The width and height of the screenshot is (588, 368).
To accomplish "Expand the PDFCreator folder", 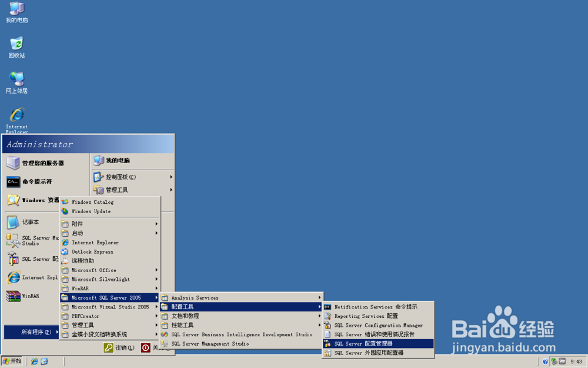I will click(x=111, y=316).
